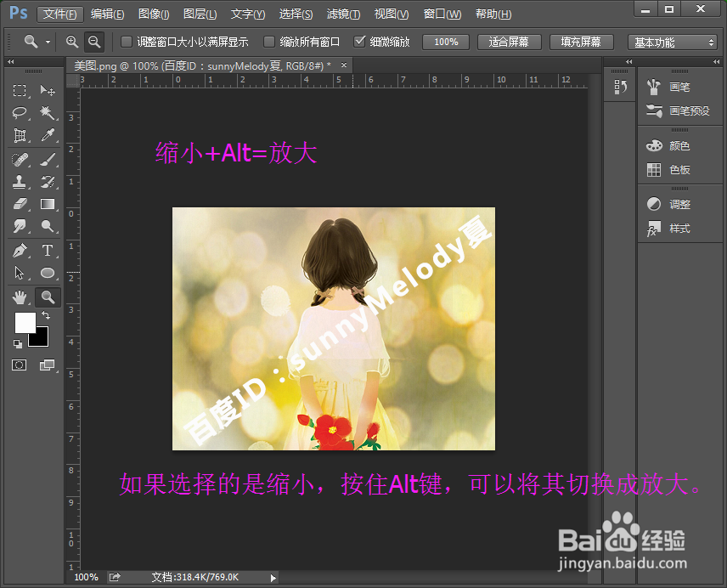727x588 pixels.
Task: Open the 画笔预设 panel
Action: pyautogui.click(x=678, y=110)
